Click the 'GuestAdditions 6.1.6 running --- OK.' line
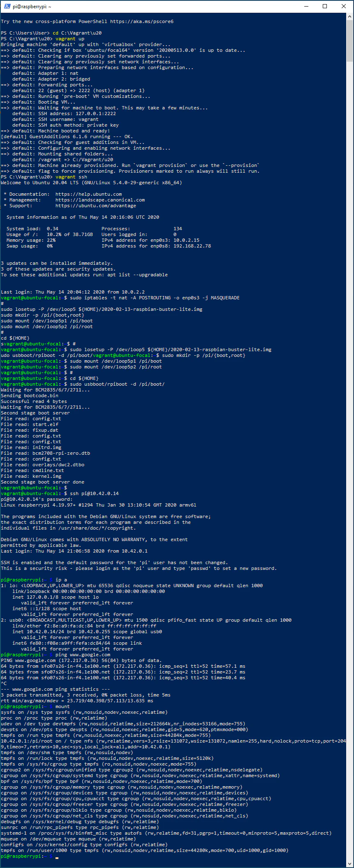 (67, 137)
